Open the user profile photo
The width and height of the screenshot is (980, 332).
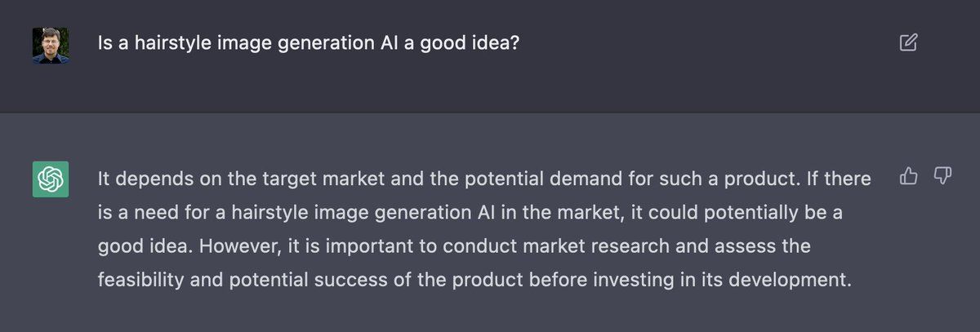[51, 46]
